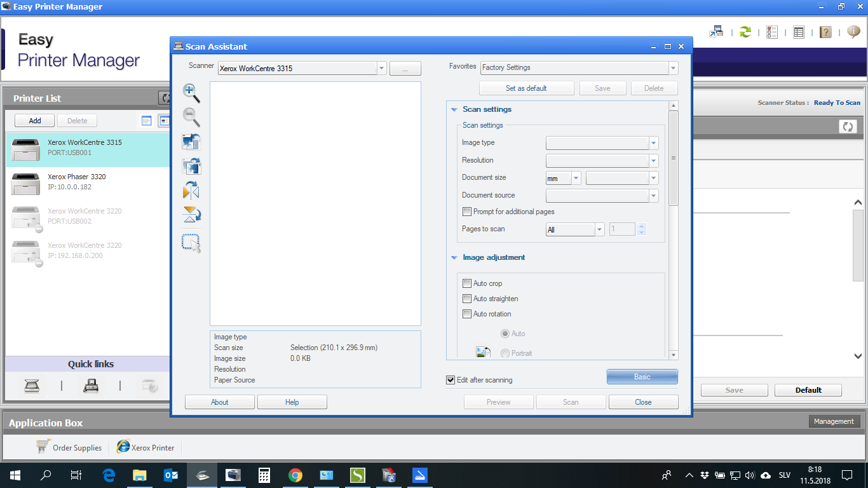Open Document size units dropdown (mm)
868x488 pixels.
tap(576, 179)
